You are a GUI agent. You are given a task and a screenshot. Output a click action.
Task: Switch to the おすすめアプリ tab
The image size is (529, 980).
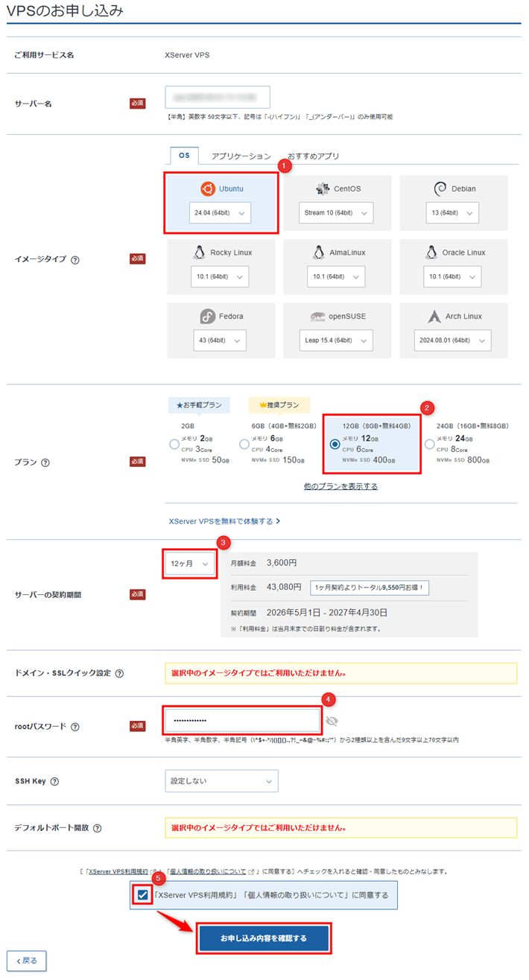click(x=314, y=156)
